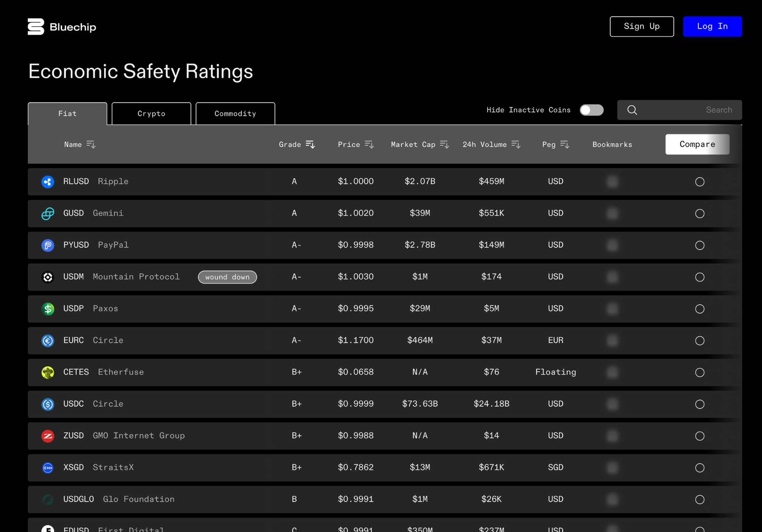762x532 pixels.
Task: Click the Bluechip logo icon
Action: (x=36, y=27)
